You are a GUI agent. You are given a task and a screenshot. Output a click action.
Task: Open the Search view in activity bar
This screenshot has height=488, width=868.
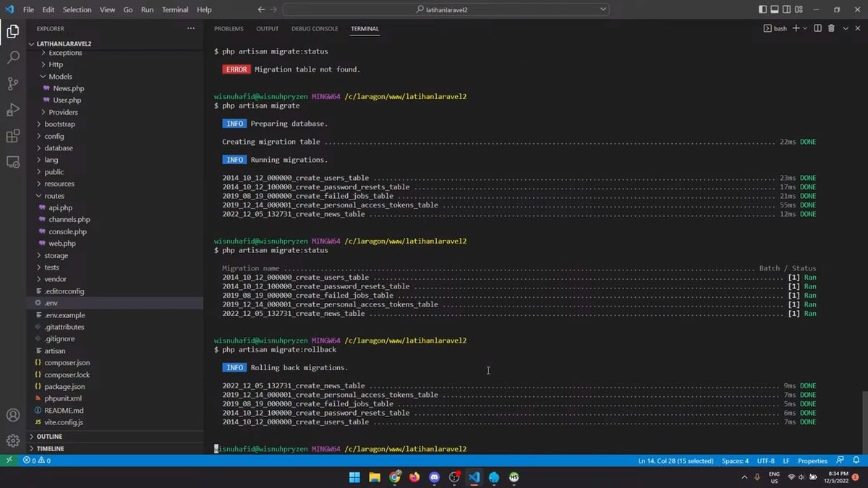pyautogui.click(x=12, y=58)
